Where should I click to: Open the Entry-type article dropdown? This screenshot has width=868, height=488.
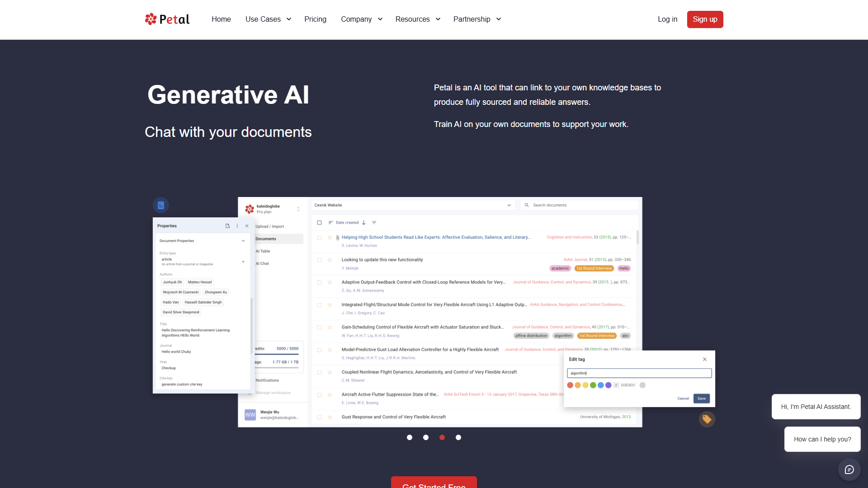(x=244, y=261)
